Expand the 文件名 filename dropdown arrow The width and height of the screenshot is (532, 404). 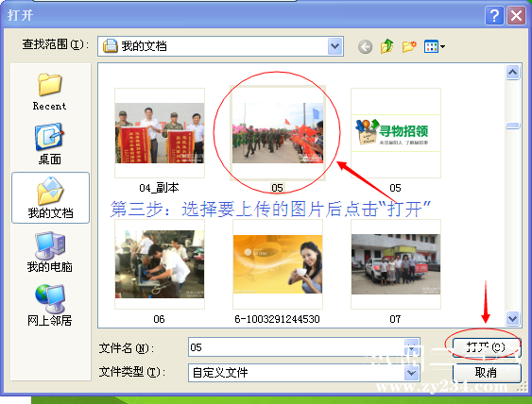pos(412,347)
